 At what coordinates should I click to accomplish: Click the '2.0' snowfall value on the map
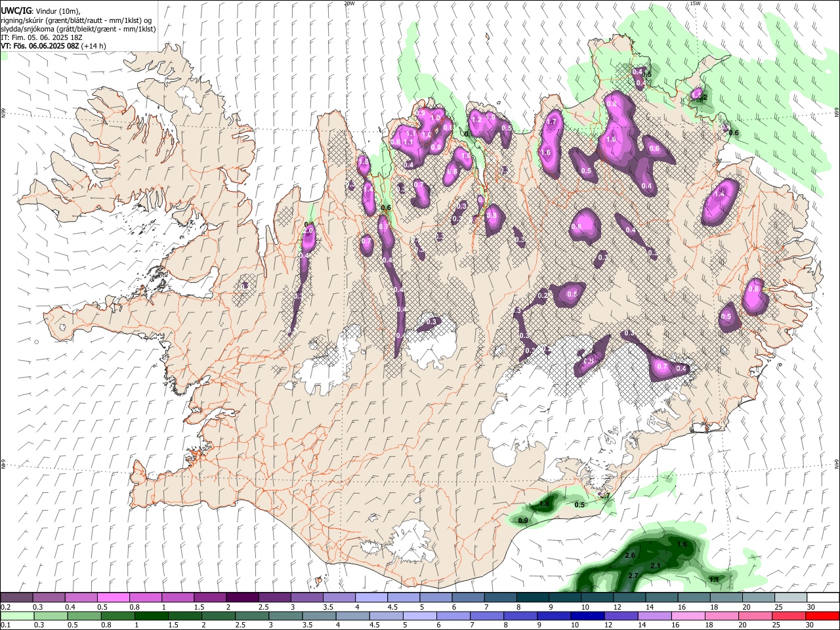[x=308, y=230]
